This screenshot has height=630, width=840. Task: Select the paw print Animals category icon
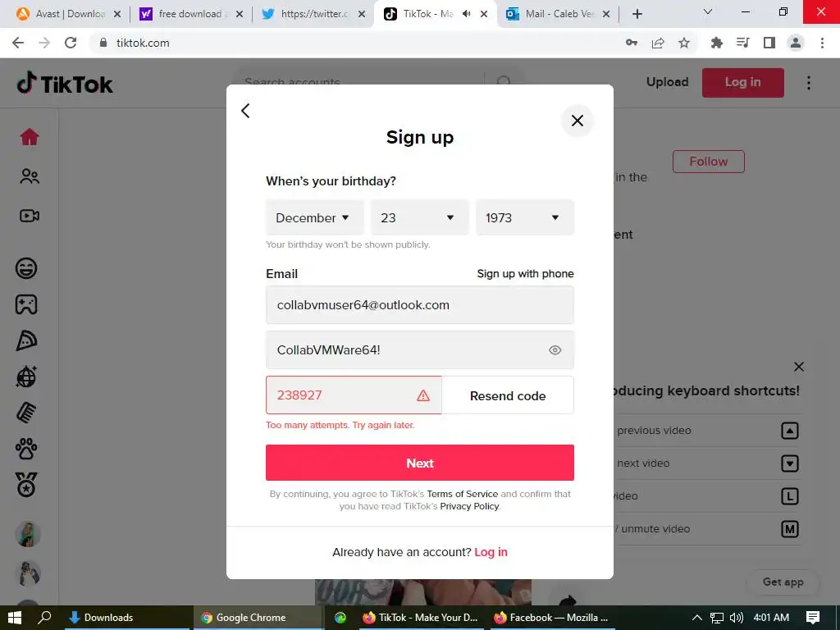(x=26, y=449)
